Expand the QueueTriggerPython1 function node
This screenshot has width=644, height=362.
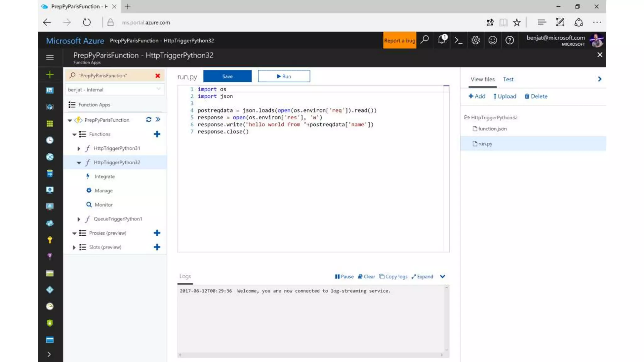[x=79, y=219]
